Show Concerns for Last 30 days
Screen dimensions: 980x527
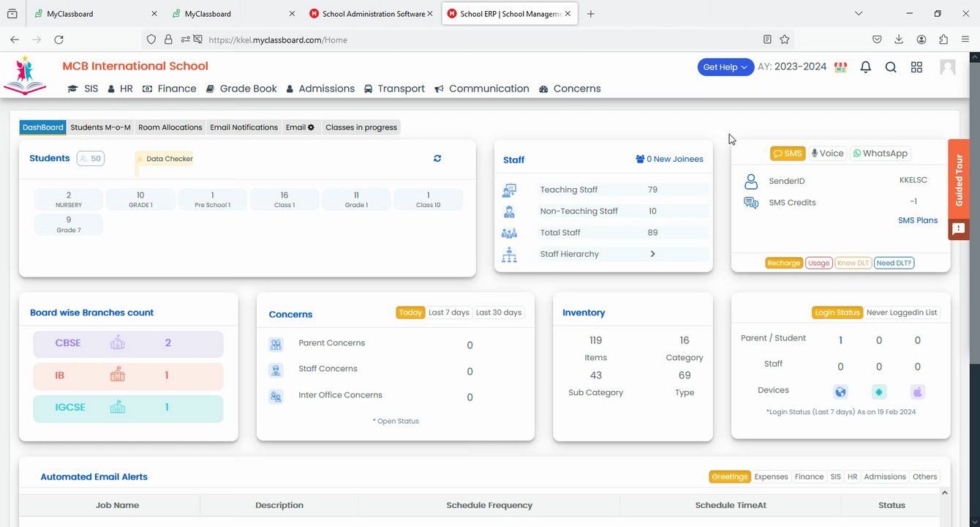pos(499,313)
